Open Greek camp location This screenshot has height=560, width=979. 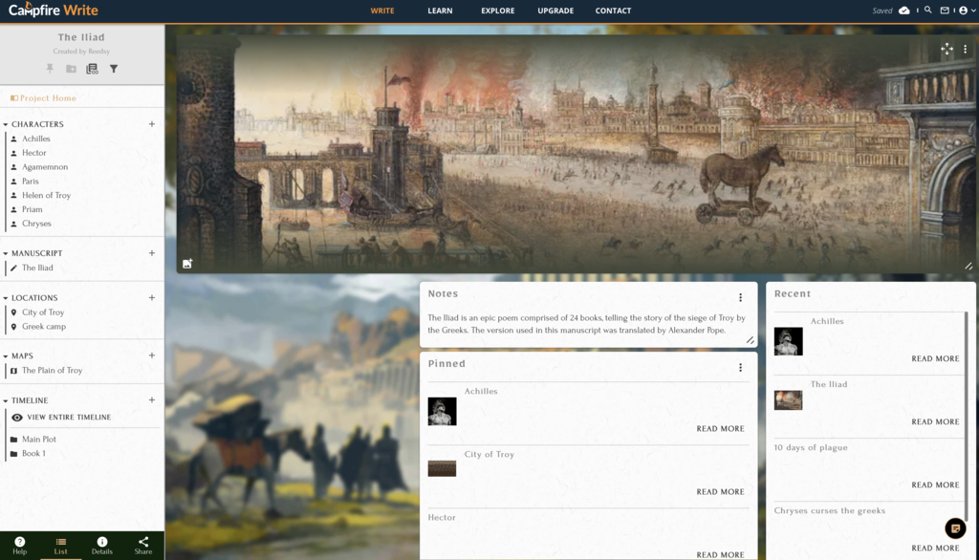tap(44, 327)
